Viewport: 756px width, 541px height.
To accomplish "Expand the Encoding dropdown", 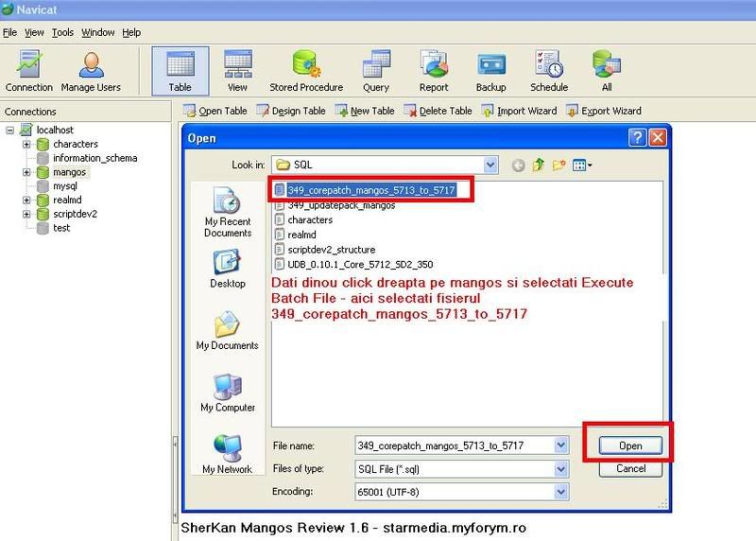I will pyautogui.click(x=561, y=492).
